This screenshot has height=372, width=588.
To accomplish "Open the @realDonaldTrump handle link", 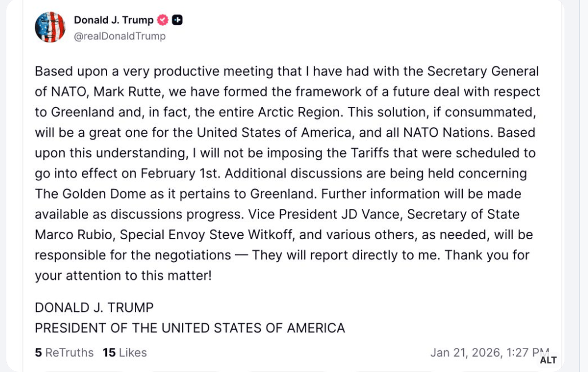I will (120, 36).
